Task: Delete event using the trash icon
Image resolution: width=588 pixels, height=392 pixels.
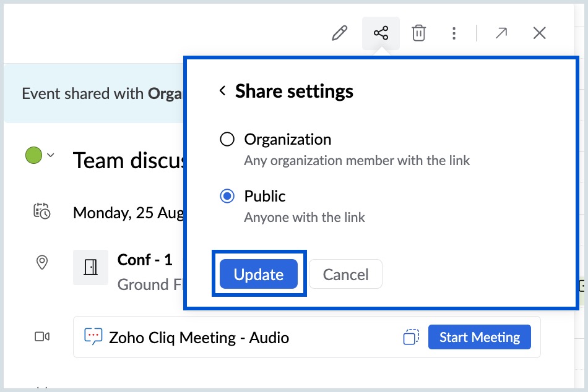Action: point(419,33)
